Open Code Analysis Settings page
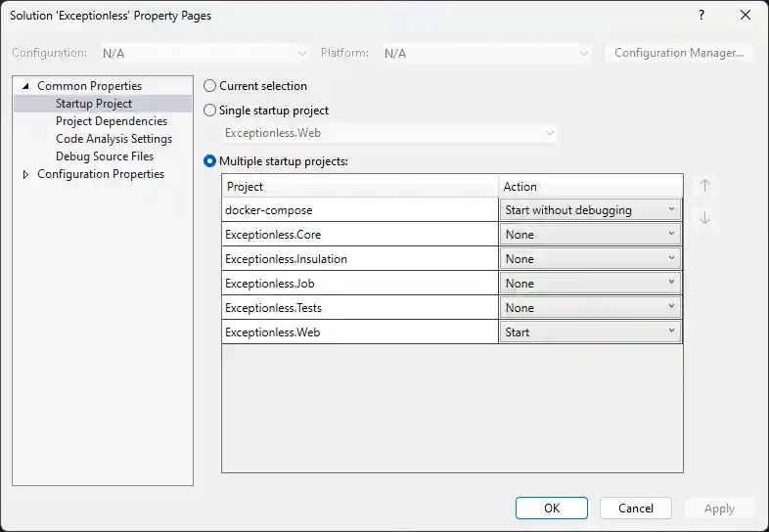769x532 pixels. [x=113, y=139]
